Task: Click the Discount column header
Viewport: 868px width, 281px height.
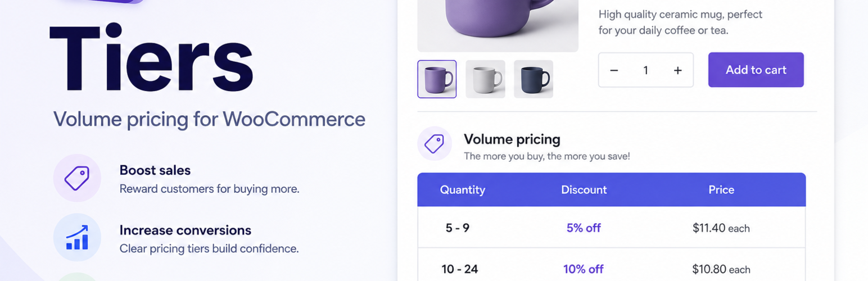Action: point(584,190)
